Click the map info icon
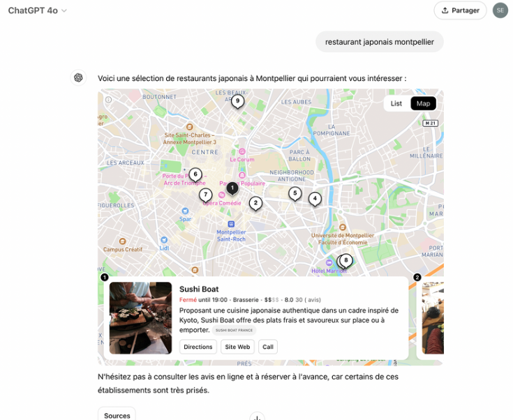 coord(109,100)
